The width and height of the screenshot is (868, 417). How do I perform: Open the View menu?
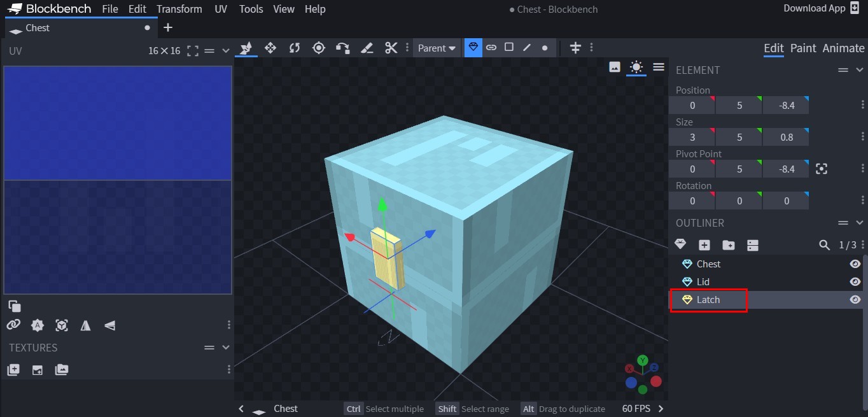[x=284, y=9]
